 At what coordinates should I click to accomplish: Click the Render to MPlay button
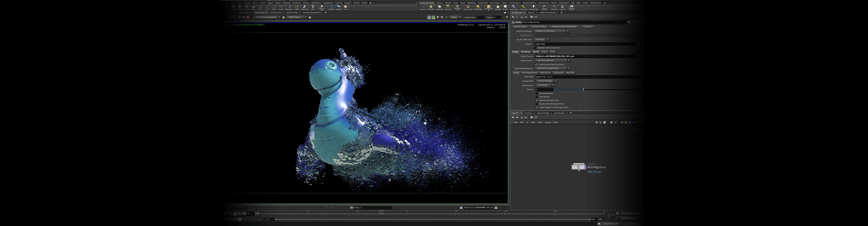pos(539,27)
